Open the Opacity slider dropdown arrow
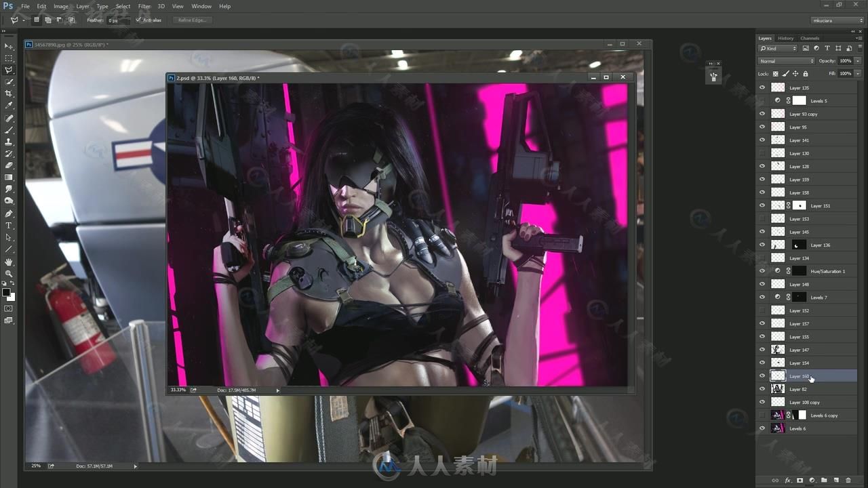 pos(858,61)
